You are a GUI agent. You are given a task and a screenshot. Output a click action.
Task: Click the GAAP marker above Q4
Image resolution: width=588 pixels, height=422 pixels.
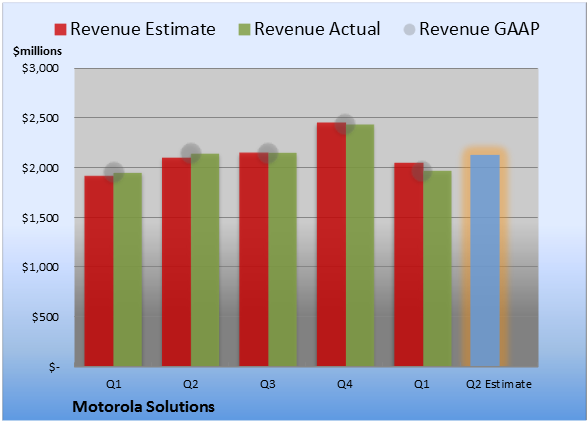click(x=345, y=124)
